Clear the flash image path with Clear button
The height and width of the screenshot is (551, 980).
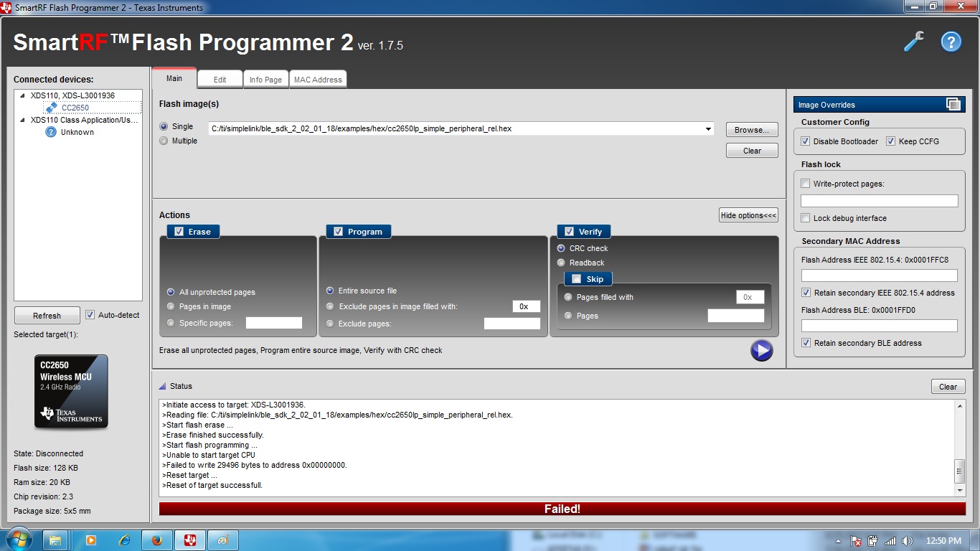[752, 151]
